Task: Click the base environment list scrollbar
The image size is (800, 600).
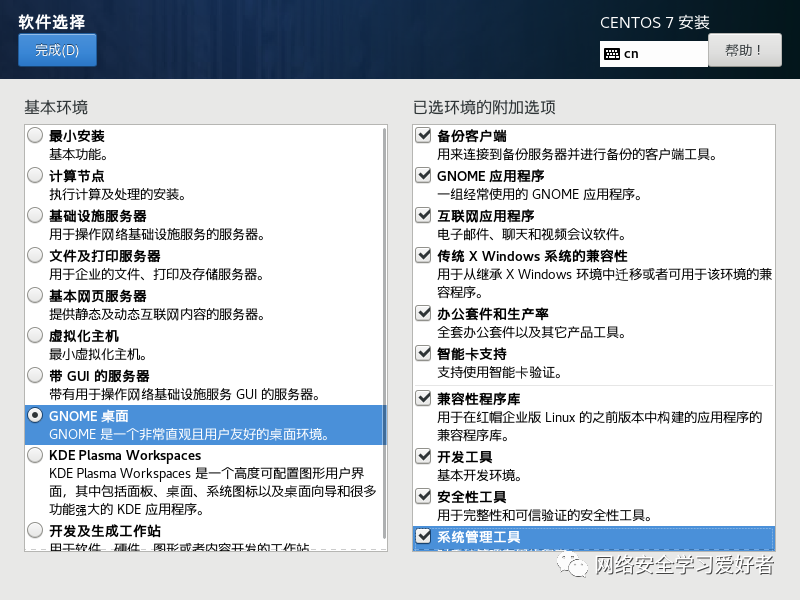Action: [x=384, y=334]
